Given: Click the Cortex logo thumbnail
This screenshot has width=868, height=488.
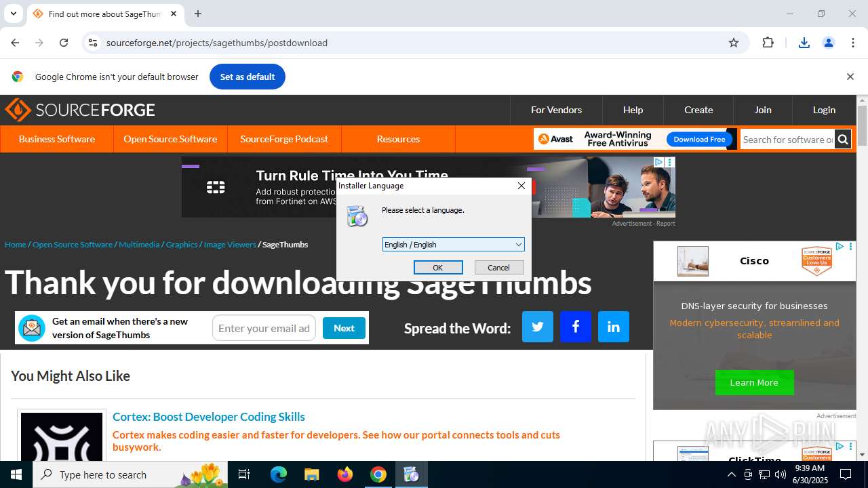Looking at the screenshot, I should tap(62, 437).
